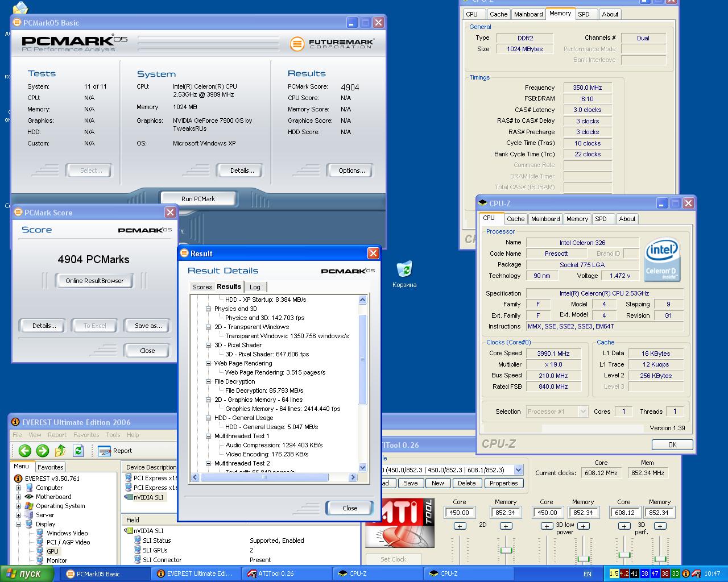The width and height of the screenshot is (728, 582).
Task: Click EVEREST info icon in system tray
Action: [685, 573]
